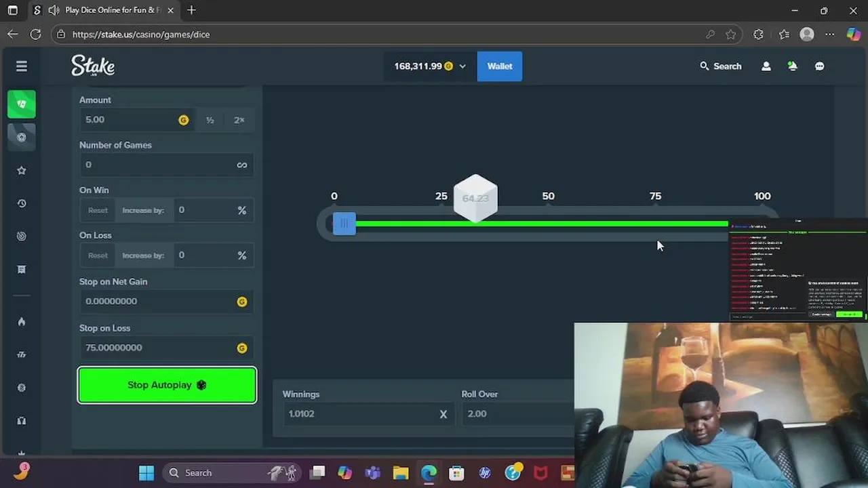Select the Play Dice Online tab
The image size is (868, 488).
[104, 10]
